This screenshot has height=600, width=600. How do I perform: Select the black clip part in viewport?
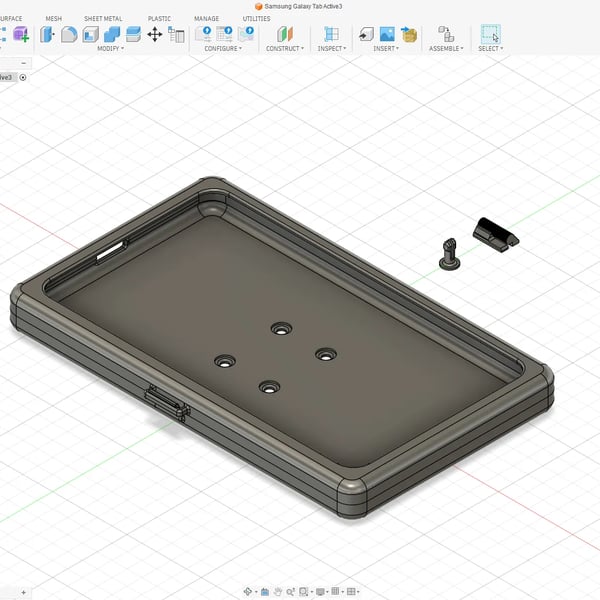coord(496,235)
